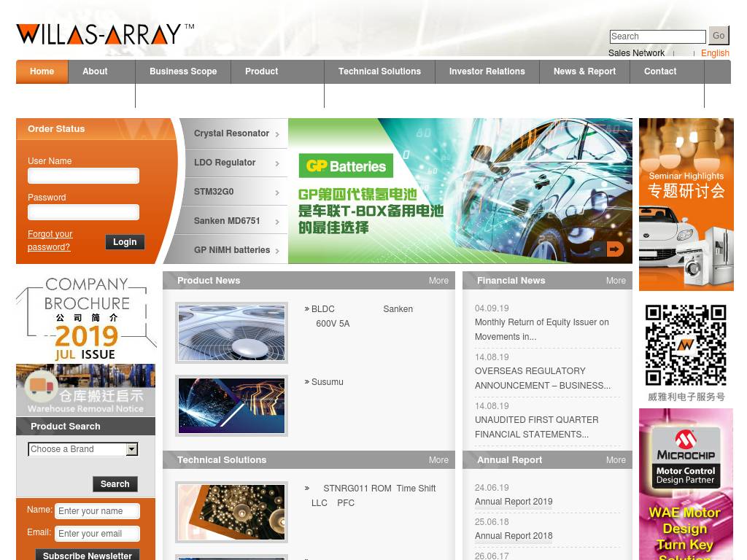Open the Forgot your password link
The width and height of the screenshot is (747, 560).
click(x=50, y=241)
